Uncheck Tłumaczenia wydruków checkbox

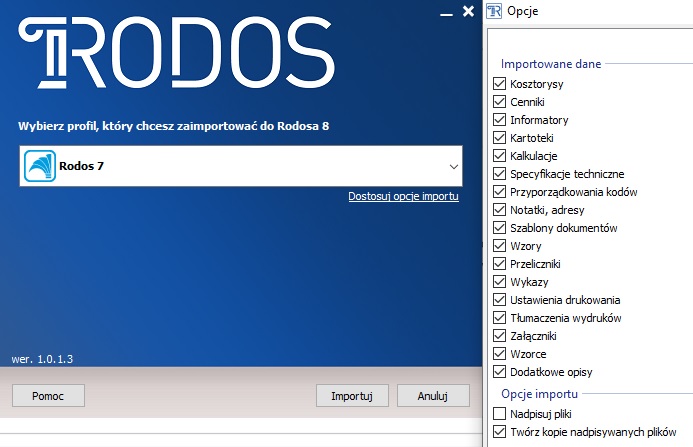coord(499,318)
